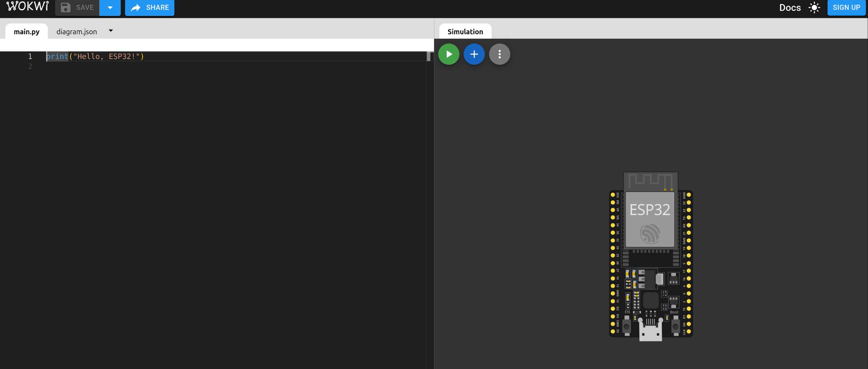Click the editor vertical scrollbar thumb
The height and width of the screenshot is (369, 868).
(x=429, y=56)
